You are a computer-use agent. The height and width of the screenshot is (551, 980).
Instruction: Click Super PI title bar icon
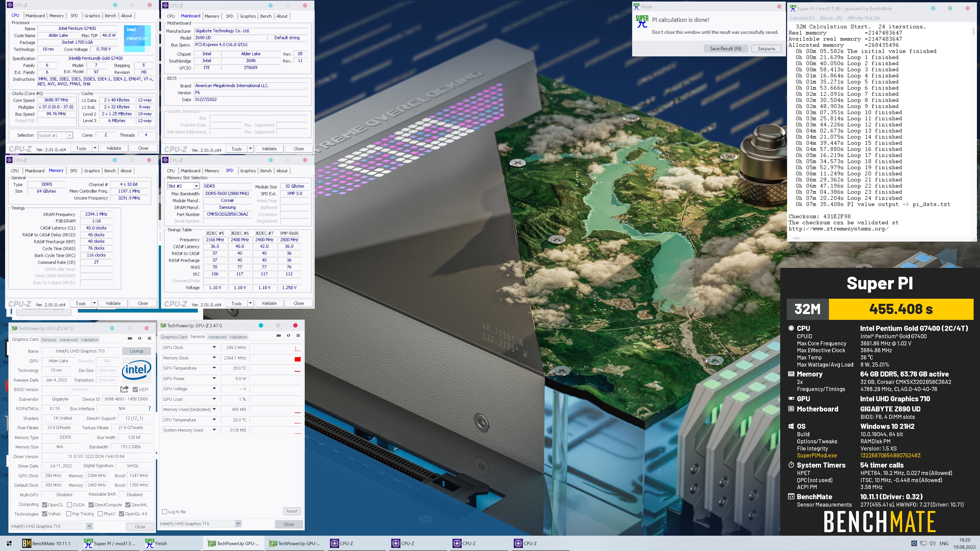coord(793,8)
